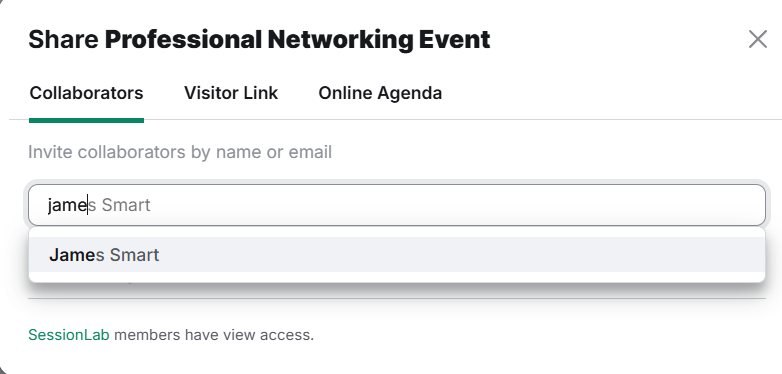
Task: Click the right end of the James Smart row
Action: point(698,255)
